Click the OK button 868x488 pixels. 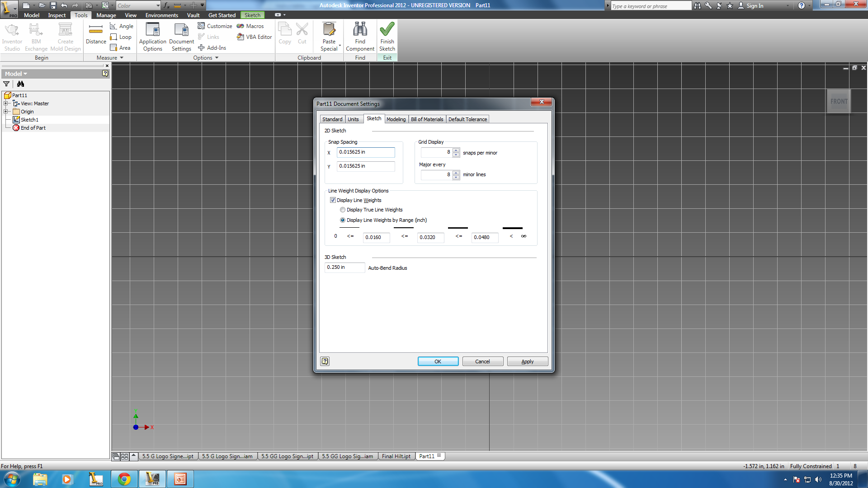[438, 361]
